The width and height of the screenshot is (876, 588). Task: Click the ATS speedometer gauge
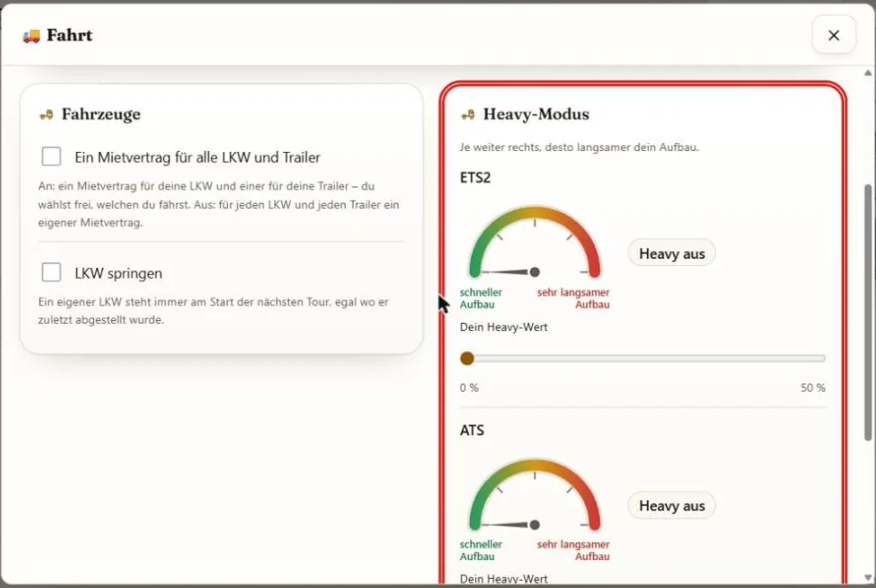(535, 495)
